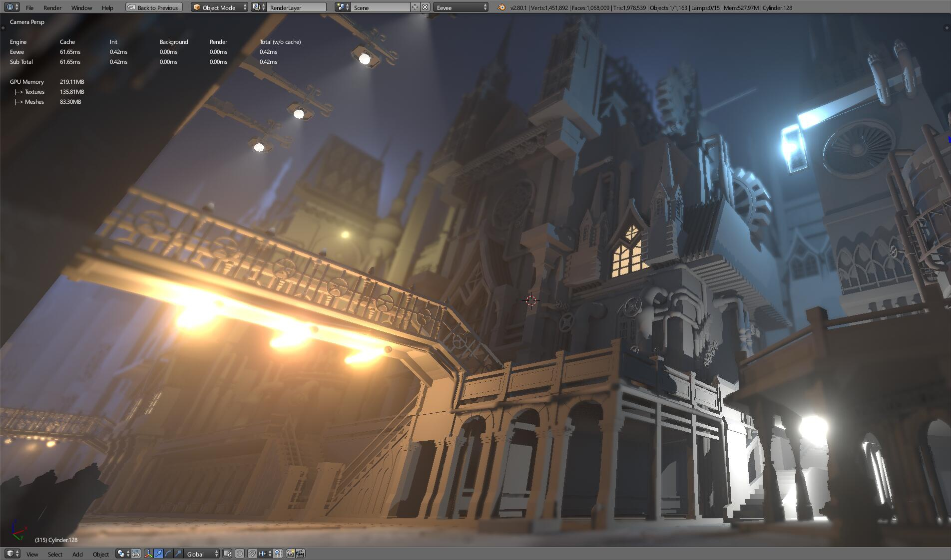Click the RenderLayer name field
This screenshot has width=951, height=560.
(x=297, y=7)
